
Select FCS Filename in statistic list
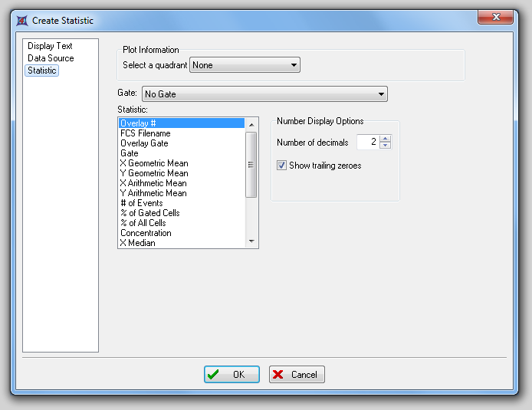(x=146, y=133)
